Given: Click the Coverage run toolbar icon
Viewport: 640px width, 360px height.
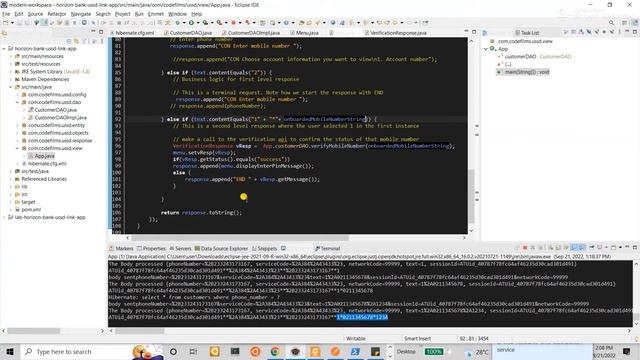Looking at the screenshot, I should click(x=205, y=23).
